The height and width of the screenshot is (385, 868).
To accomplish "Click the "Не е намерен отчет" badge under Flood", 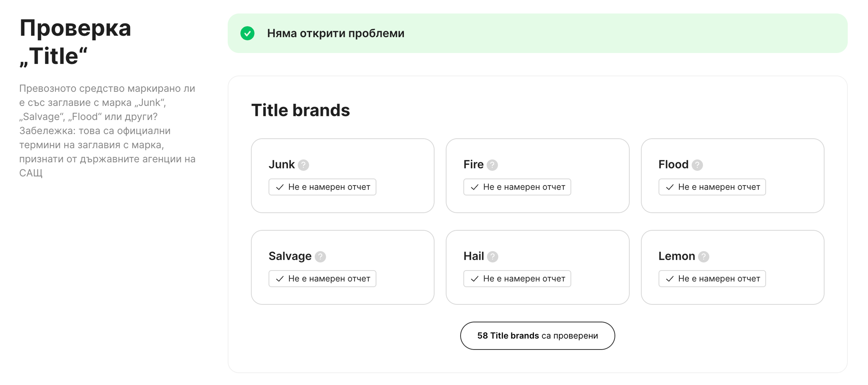I will [x=712, y=187].
